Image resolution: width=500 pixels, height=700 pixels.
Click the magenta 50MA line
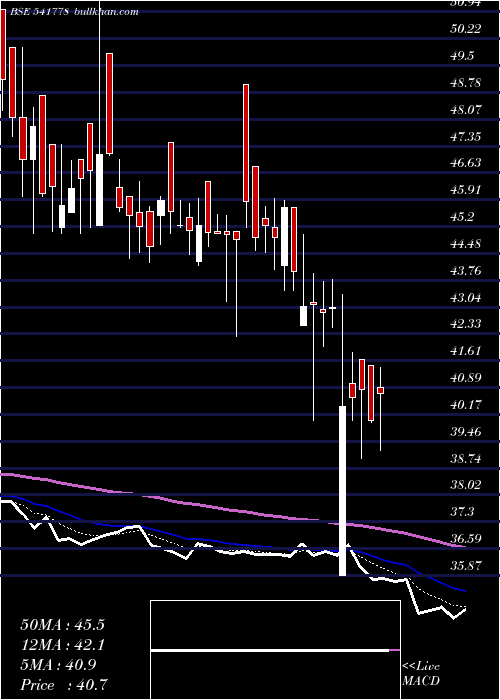coord(232,510)
